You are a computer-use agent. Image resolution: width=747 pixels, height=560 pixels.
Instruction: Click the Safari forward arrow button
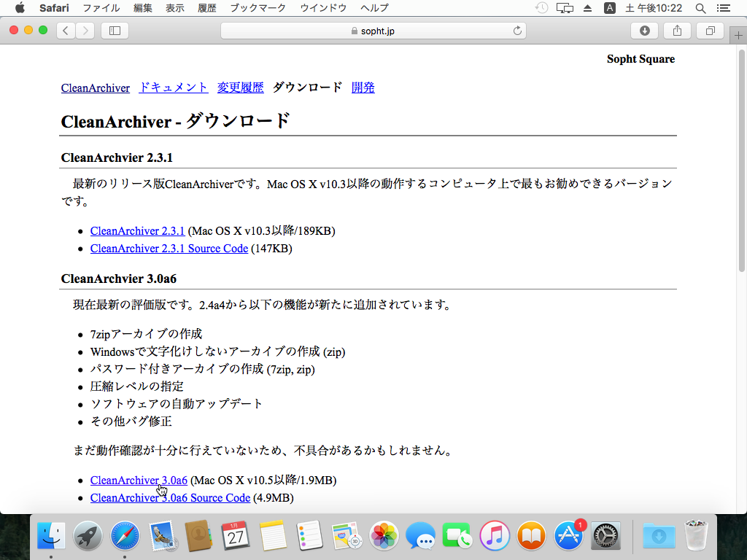(x=85, y=31)
